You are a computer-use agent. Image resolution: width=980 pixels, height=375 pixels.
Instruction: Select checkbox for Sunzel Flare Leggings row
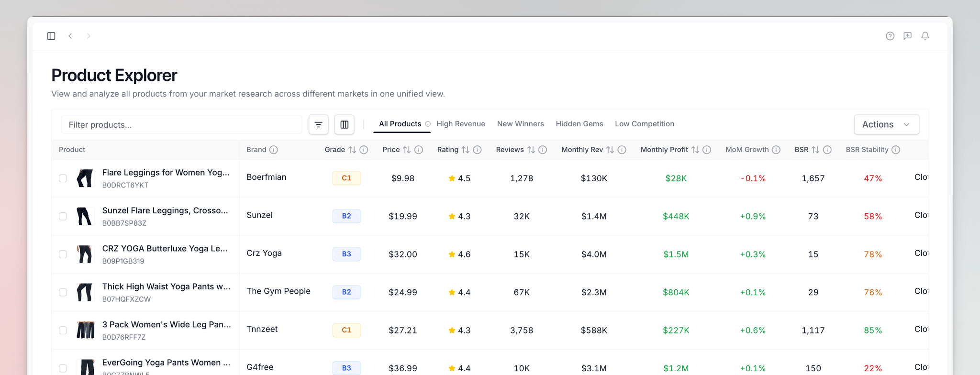click(x=63, y=216)
